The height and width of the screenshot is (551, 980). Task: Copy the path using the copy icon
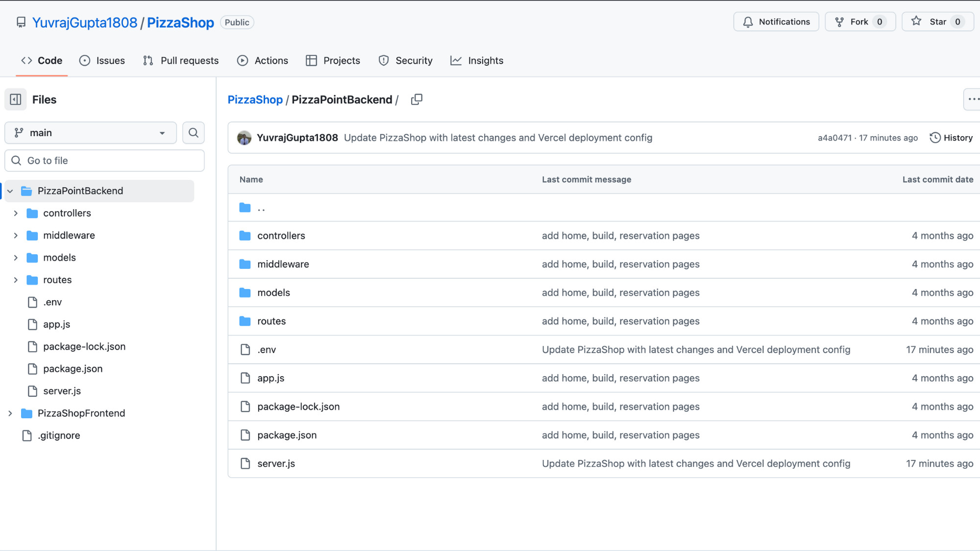pyautogui.click(x=416, y=99)
